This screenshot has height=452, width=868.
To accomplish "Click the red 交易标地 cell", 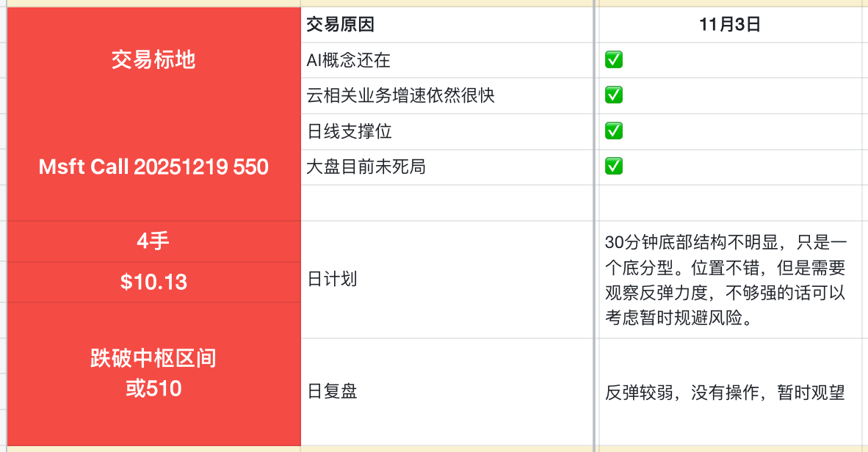I will (x=153, y=60).
